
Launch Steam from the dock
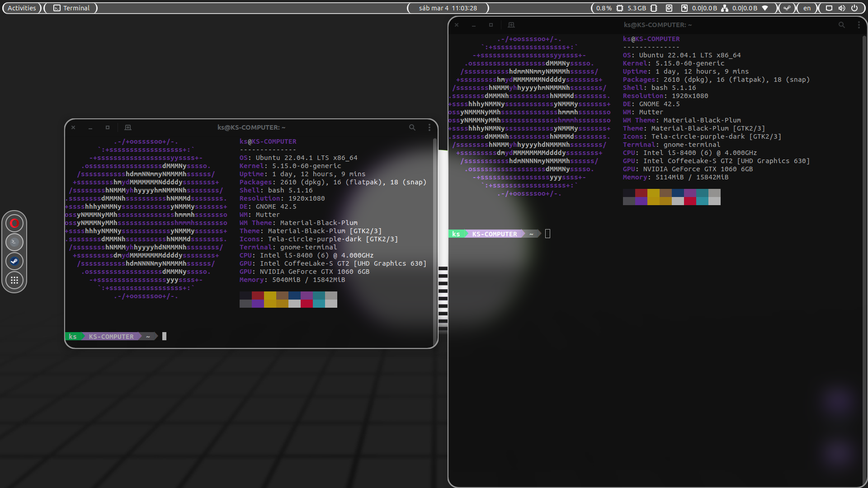click(x=14, y=261)
